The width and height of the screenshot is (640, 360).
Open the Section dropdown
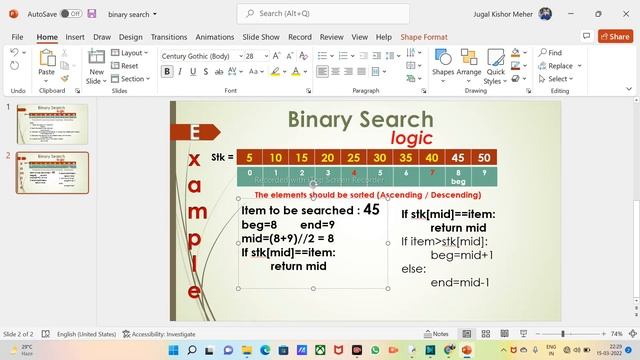coord(131,79)
